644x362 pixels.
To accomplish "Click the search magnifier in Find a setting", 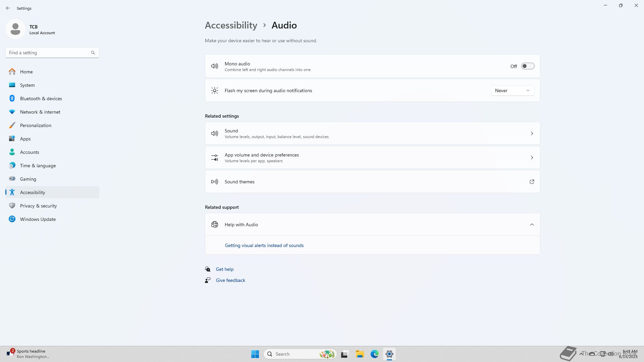I will point(93,53).
